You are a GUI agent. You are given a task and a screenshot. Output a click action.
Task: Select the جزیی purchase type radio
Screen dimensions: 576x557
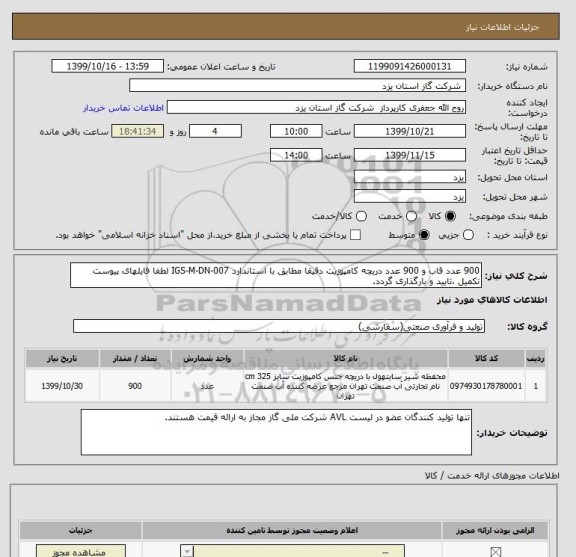[x=468, y=235]
